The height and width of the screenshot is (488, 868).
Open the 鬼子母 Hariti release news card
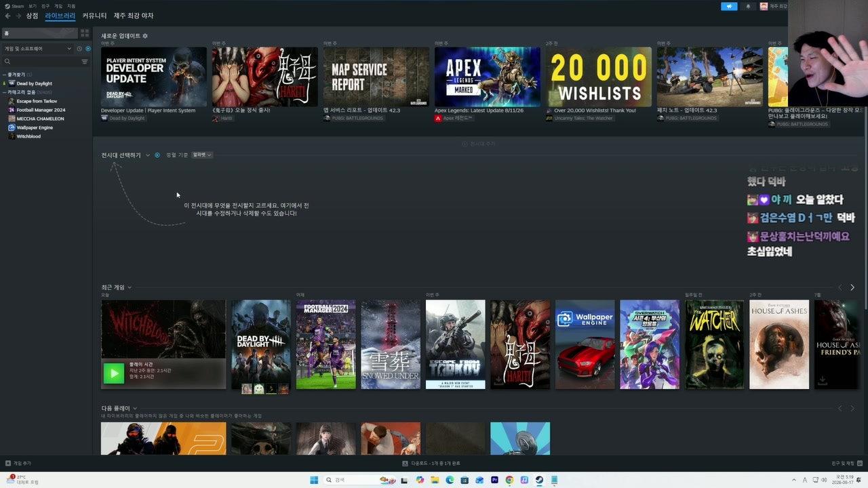pyautogui.click(x=265, y=77)
